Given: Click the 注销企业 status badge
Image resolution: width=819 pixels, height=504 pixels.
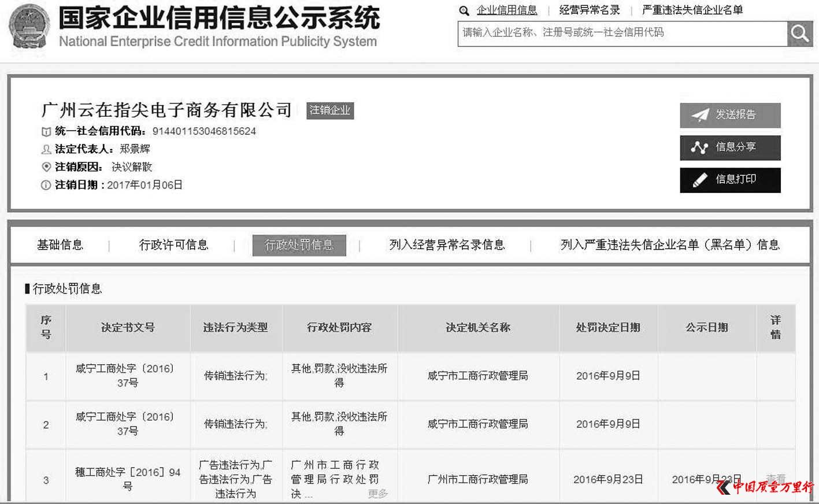Looking at the screenshot, I should 330,110.
